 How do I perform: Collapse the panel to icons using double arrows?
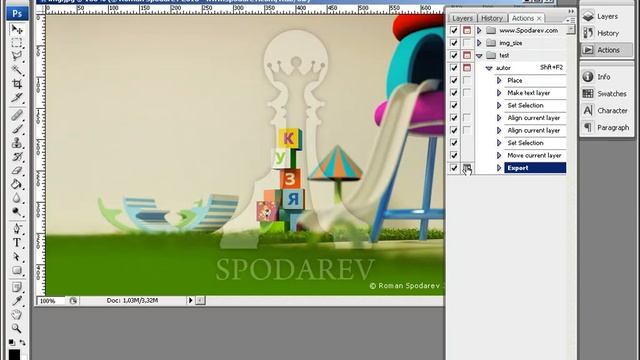click(571, 11)
